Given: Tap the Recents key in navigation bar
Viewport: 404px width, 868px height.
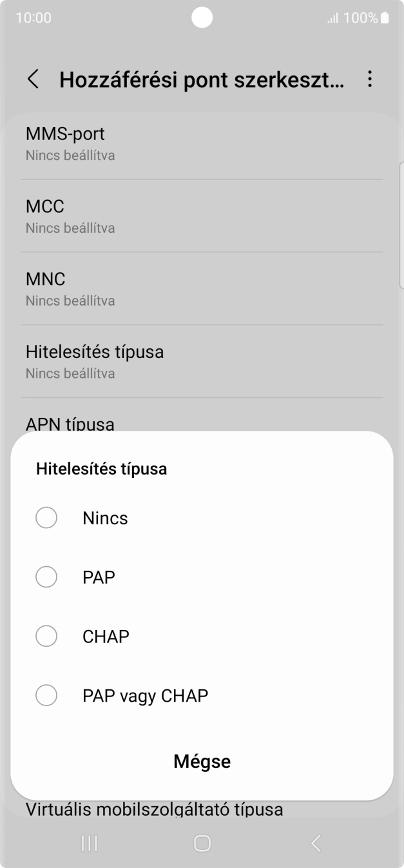Looking at the screenshot, I should click(89, 843).
